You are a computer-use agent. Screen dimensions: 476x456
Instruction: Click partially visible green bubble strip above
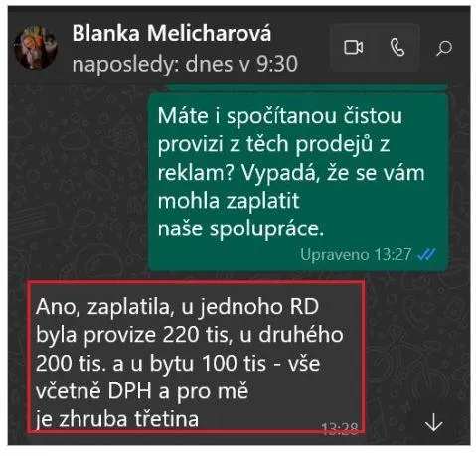tap(307, 87)
